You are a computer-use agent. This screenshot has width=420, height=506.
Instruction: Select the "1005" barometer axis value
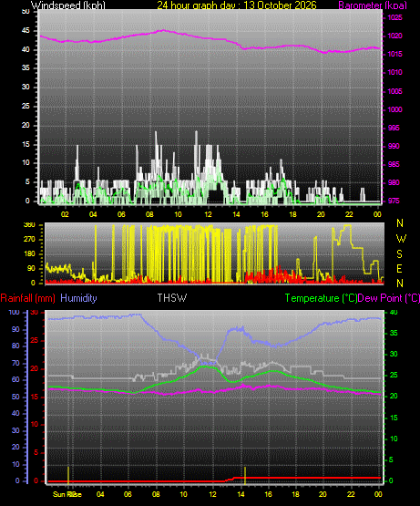pyautogui.click(x=394, y=91)
